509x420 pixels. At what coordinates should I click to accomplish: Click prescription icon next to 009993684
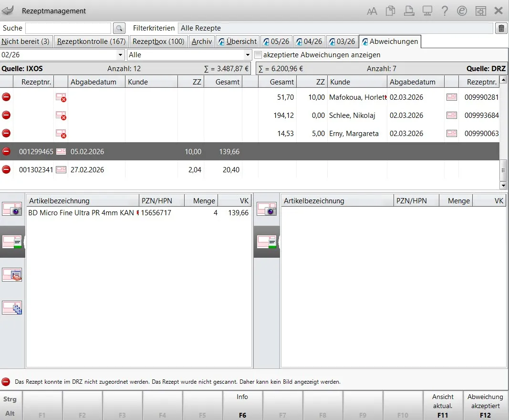(452, 115)
